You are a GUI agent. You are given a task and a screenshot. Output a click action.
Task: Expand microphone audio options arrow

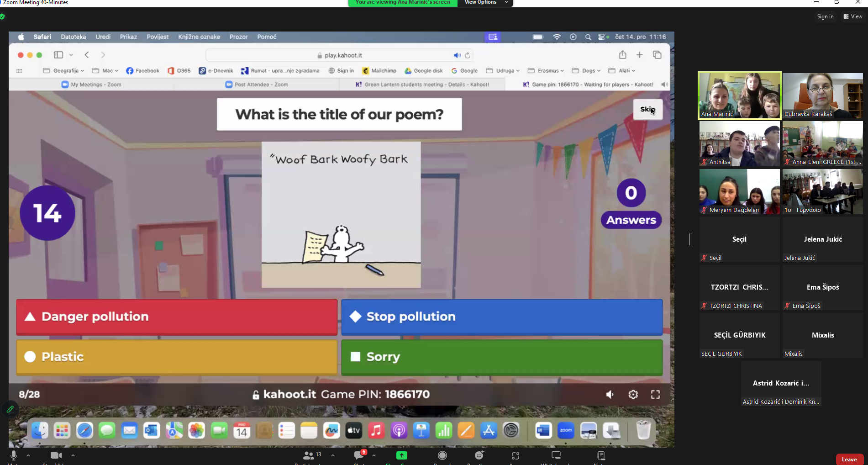click(28, 455)
